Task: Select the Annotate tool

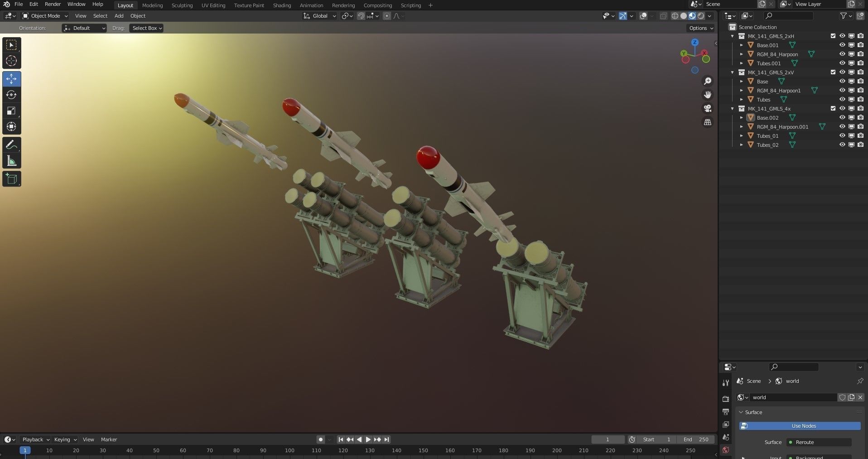Action: [12, 145]
